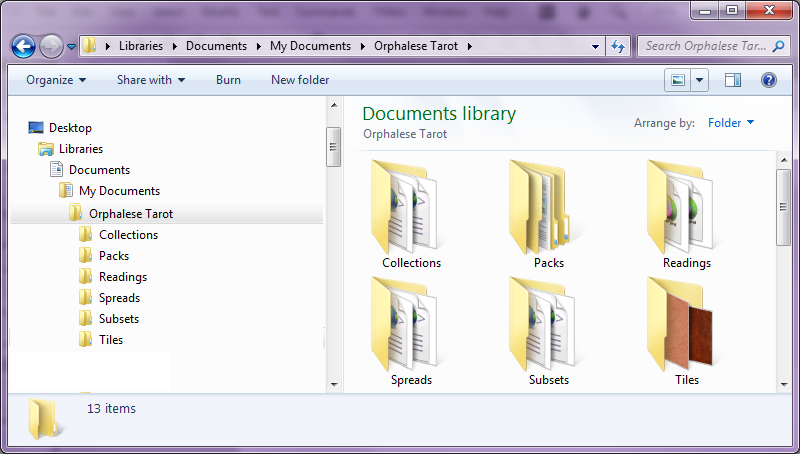Click the magnifier icon in search box
The image size is (800, 454).
coord(778,46)
